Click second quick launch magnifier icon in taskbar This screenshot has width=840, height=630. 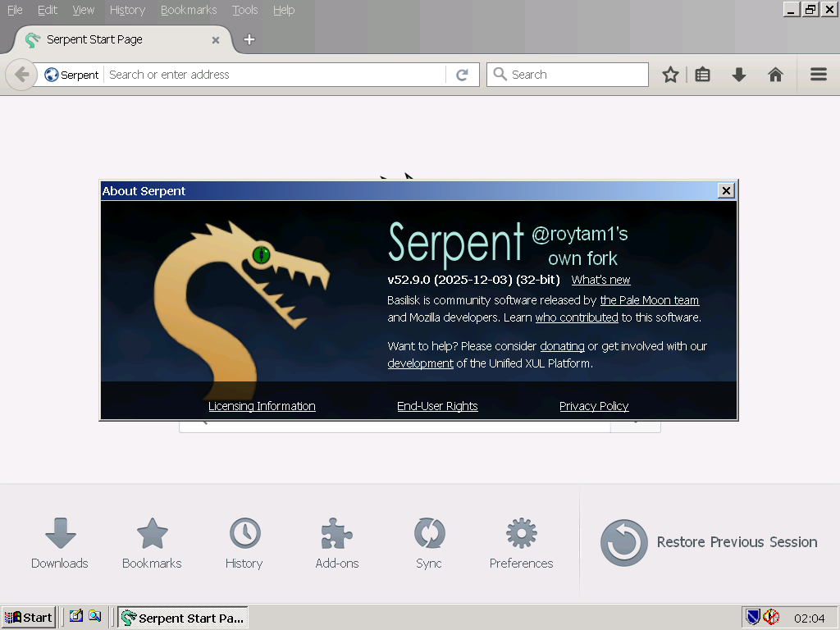95,616
